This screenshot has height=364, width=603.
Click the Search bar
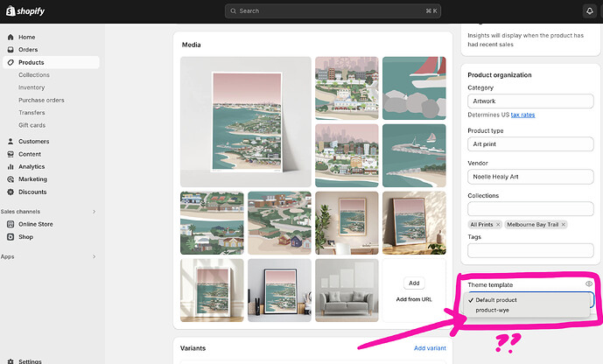tap(333, 11)
